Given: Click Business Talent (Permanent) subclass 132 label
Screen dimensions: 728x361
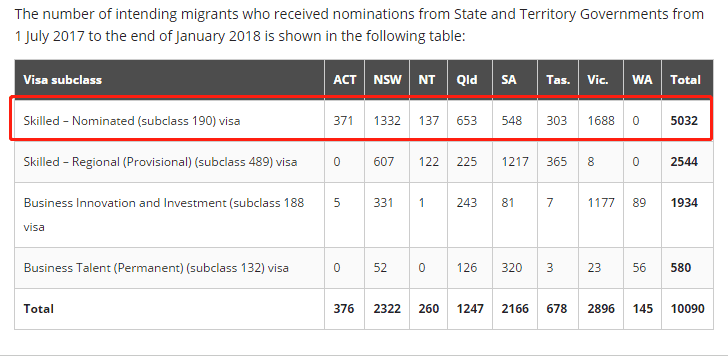Looking at the screenshot, I should (156, 268).
